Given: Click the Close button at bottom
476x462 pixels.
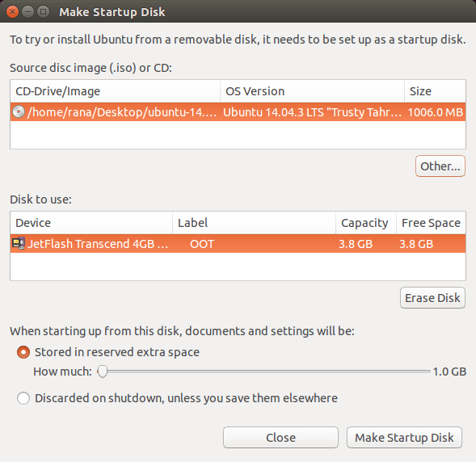Looking at the screenshot, I should (280, 438).
